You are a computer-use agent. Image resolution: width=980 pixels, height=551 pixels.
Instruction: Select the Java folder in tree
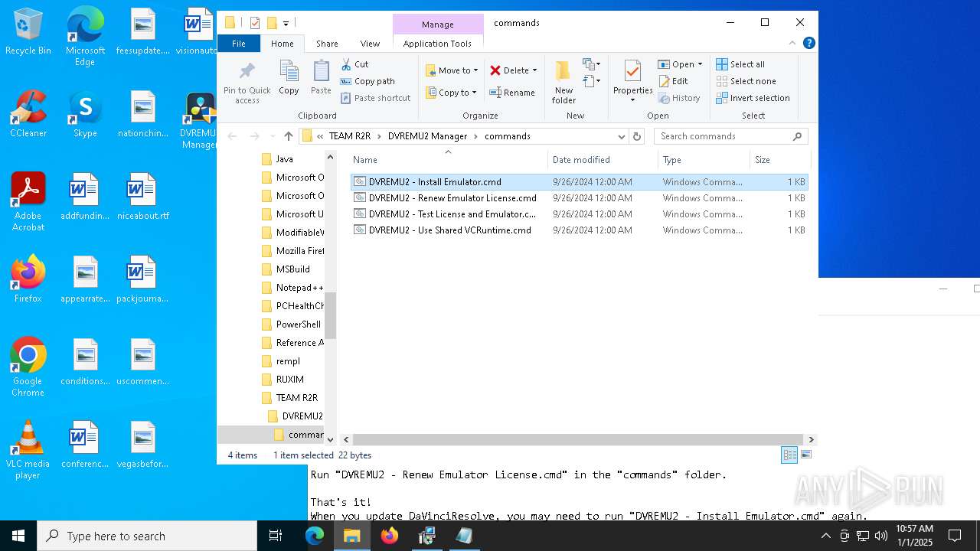[284, 159]
